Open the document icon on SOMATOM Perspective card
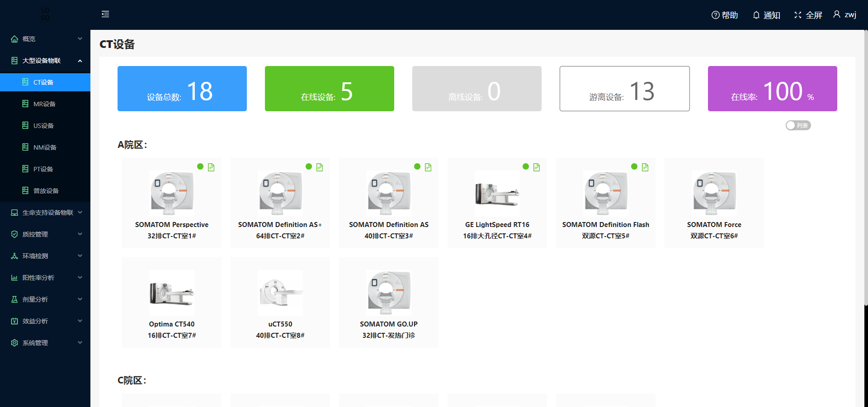The image size is (868, 407). coord(211,167)
